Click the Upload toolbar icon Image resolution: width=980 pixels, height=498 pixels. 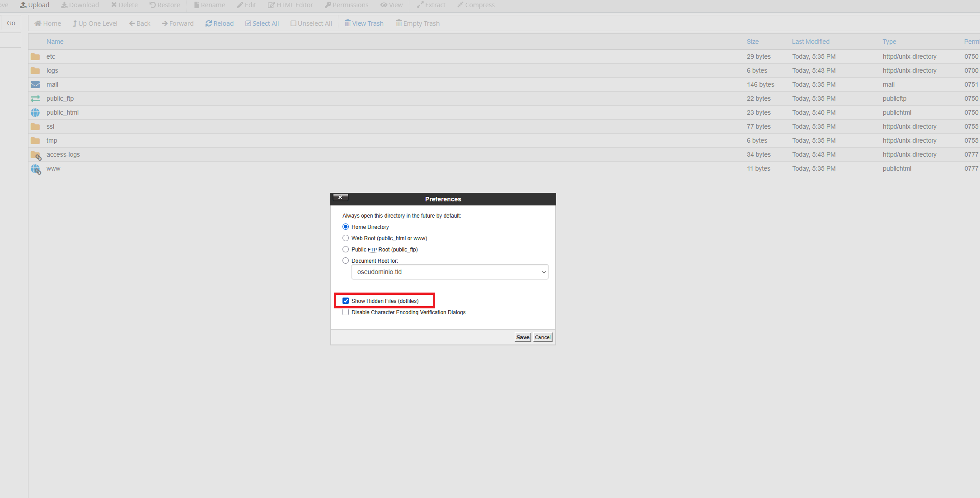pyautogui.click(x=23, y=5)
